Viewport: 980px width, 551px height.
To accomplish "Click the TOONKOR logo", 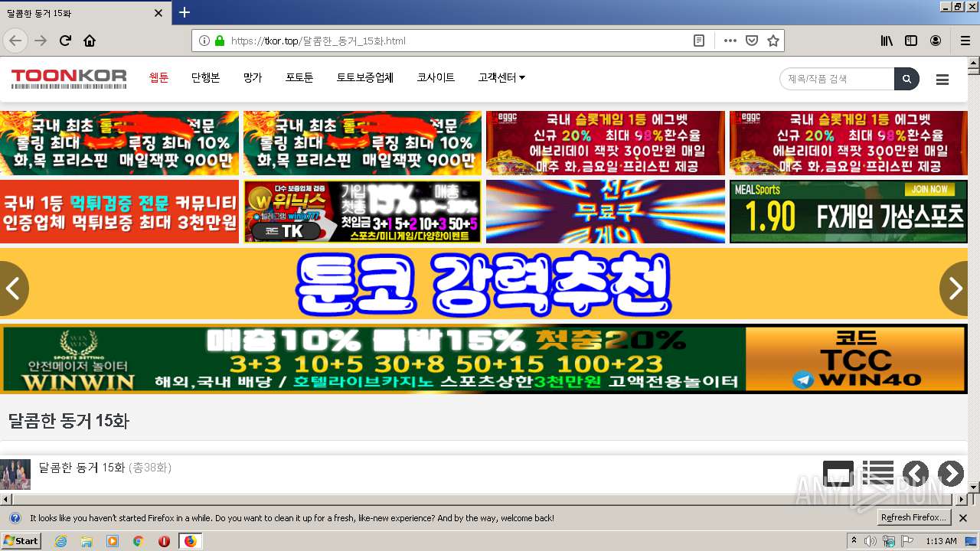I will click(69, 78).
